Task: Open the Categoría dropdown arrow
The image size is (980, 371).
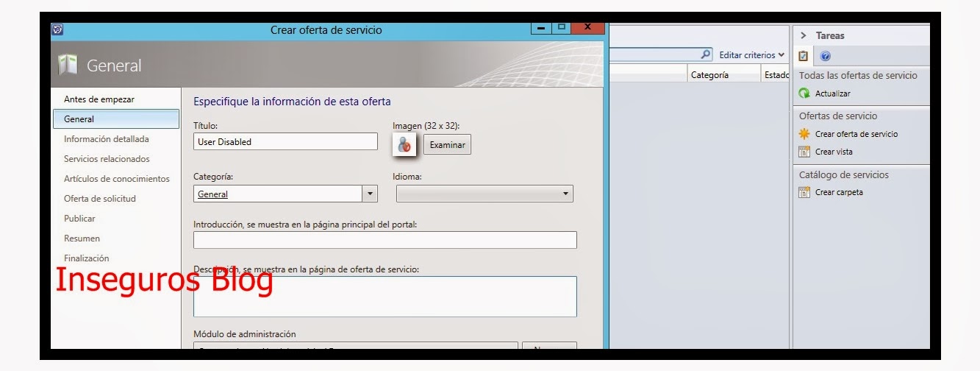Action: tap(370, 194)
